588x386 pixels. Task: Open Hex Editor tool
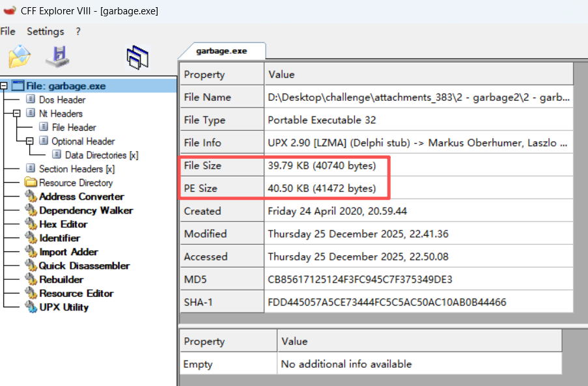tap(63, 224)
